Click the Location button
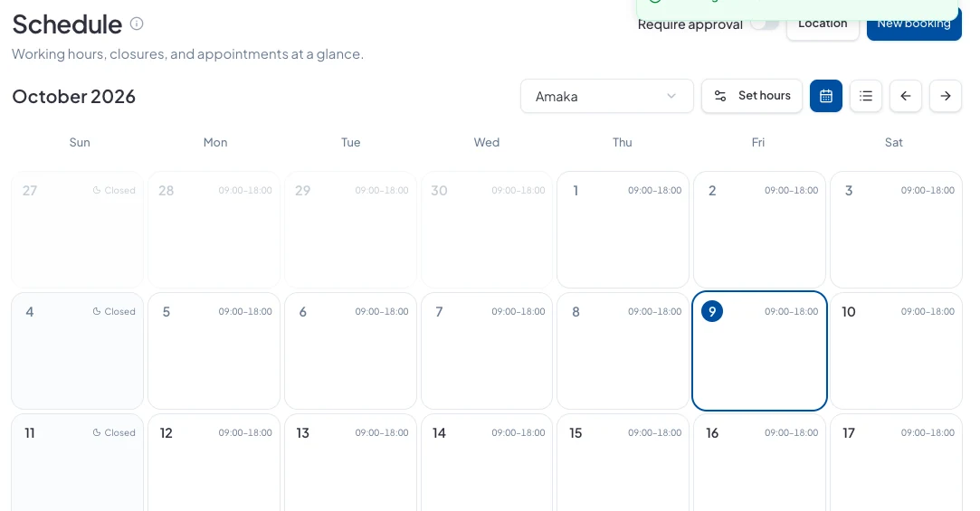 (823, 24)
